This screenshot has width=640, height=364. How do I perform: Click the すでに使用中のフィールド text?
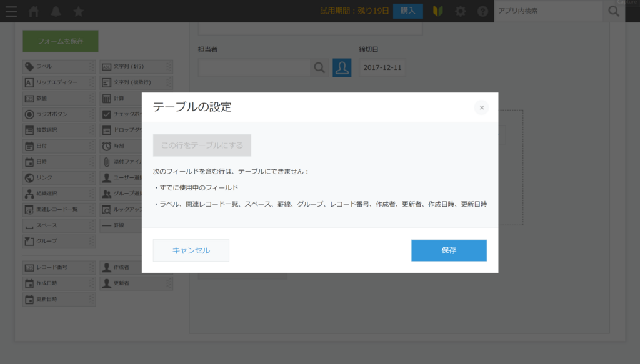click(199, 188)
